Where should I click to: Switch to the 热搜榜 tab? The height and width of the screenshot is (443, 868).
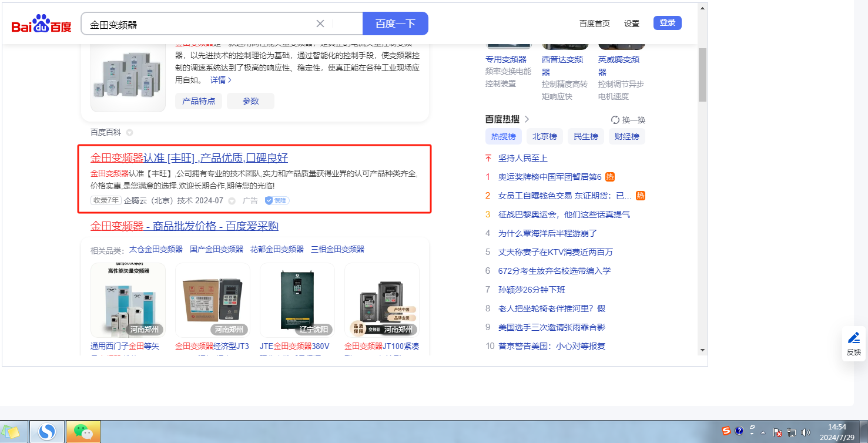[504, 136]
